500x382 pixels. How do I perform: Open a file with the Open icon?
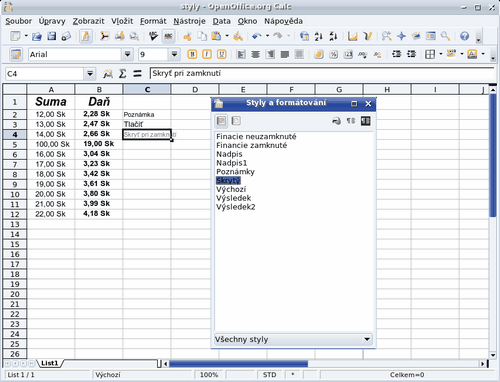click(x=37, y=36)
